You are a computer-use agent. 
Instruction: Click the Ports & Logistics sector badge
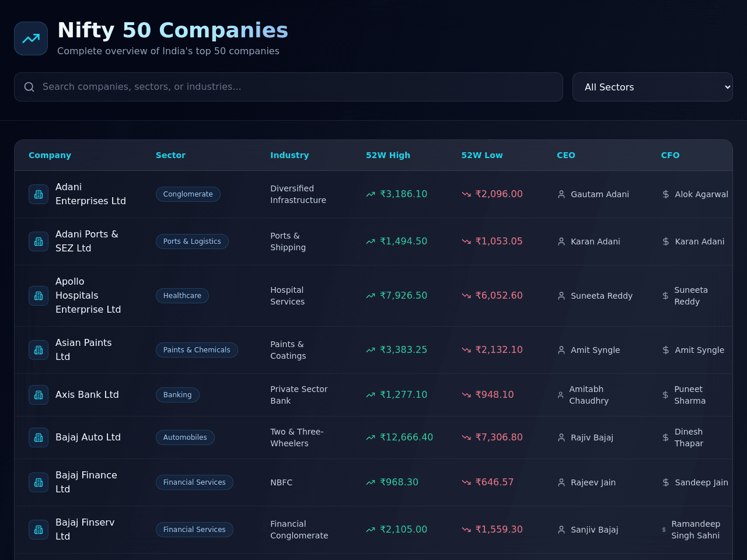pyautogui.click(x=192, y=242)
